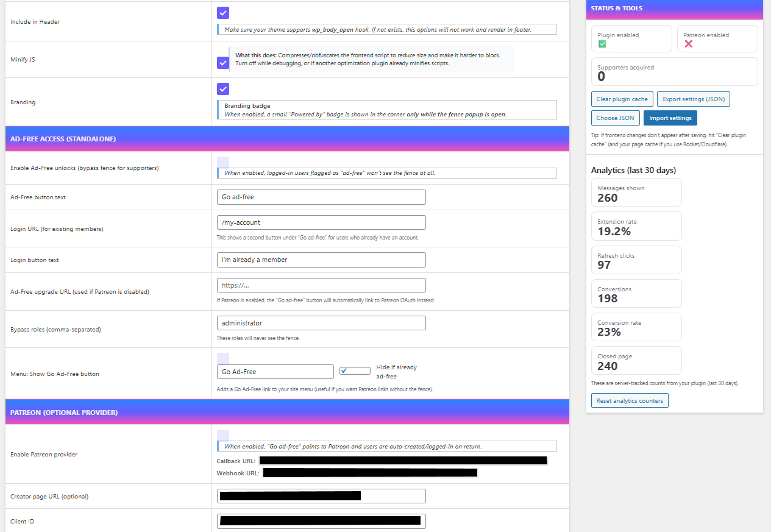Toggle the Branding checkbox off
This screenshot has height=532, width=771.
pyautogui.click(x=222, y=89)
